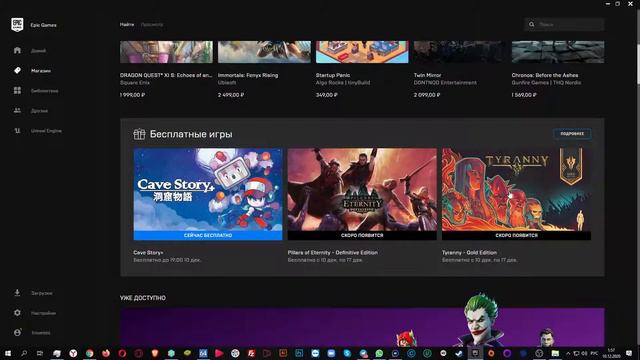Open the notification center icon

coord(629,353)
